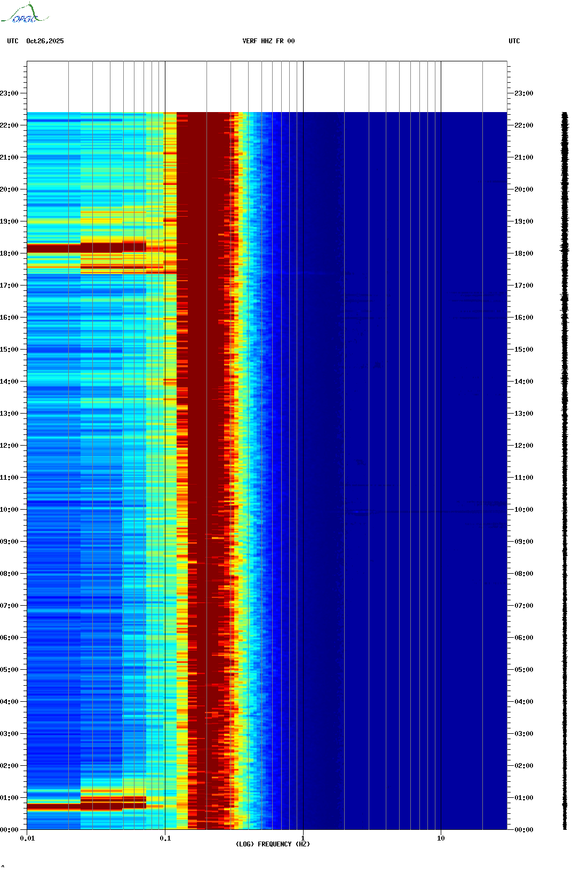Click the 21:00 label on the right axis
Viewport: 588px width, 872px height.
point(524,157)
